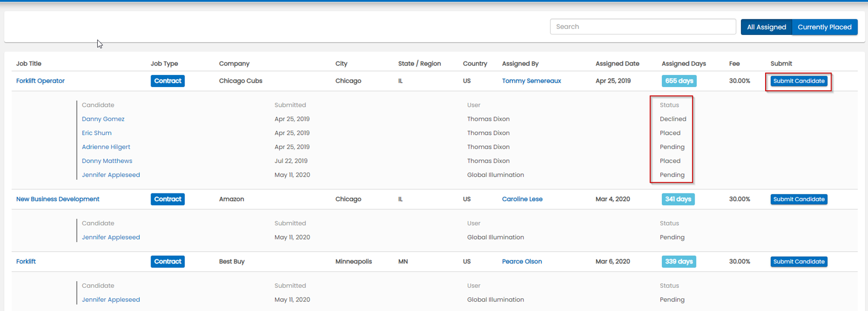868x311 pixels.
Task: Open the New Business Development job
Action: pyautogui.click(x=58, y=199)
